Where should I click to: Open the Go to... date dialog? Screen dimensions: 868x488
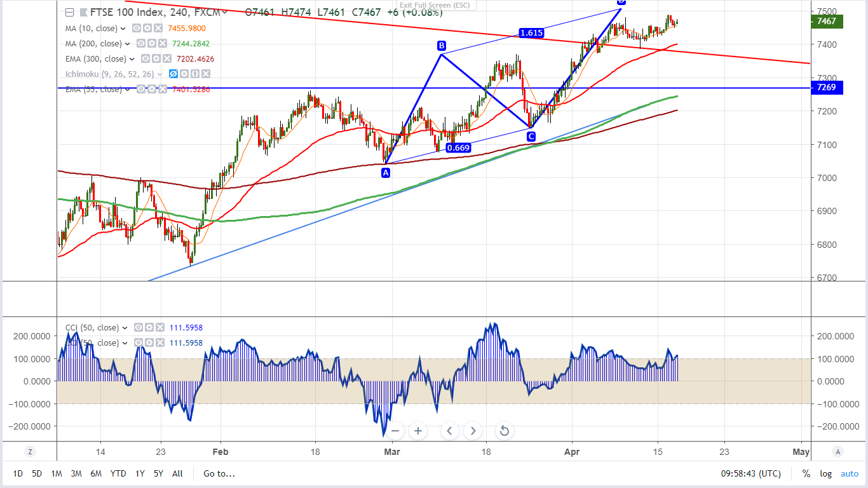[x=219, y=473]
